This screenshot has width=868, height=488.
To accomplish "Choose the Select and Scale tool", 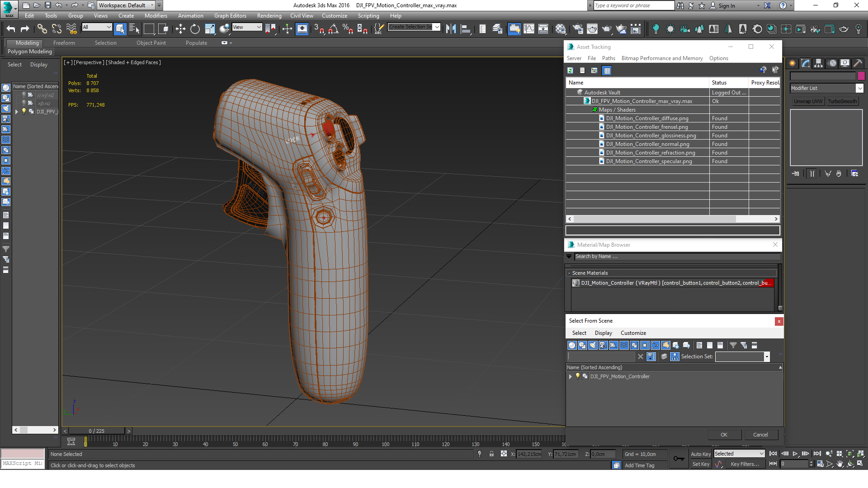I will 209,29.
